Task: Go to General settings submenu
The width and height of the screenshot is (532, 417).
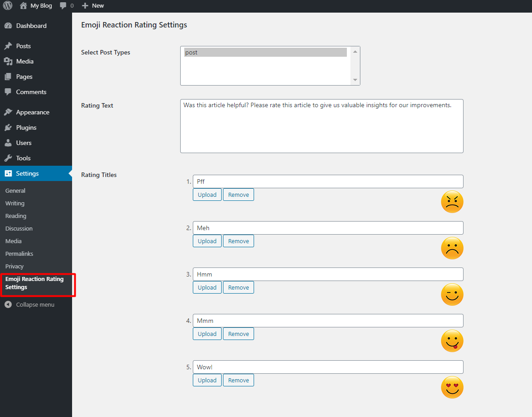Action: 15,190
